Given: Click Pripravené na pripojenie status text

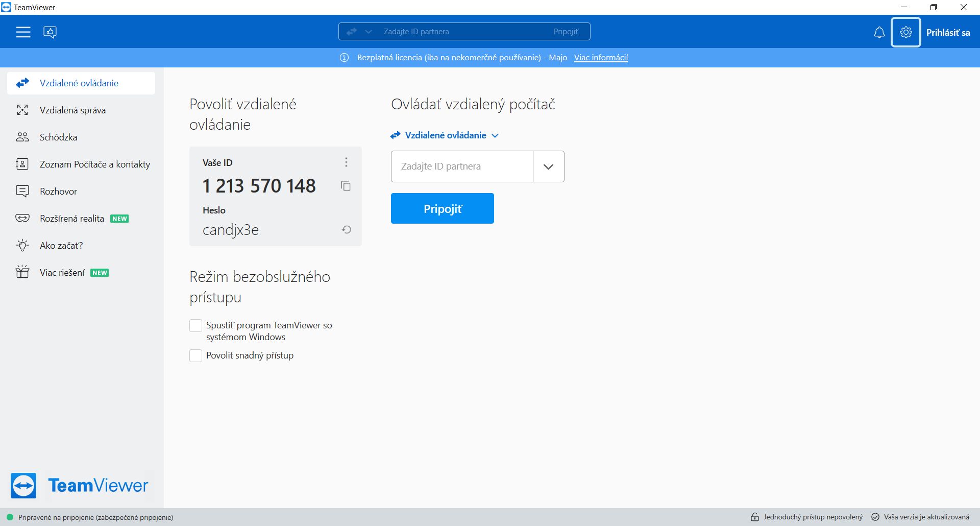Looking at the screenshot, I should click(96, 517).
